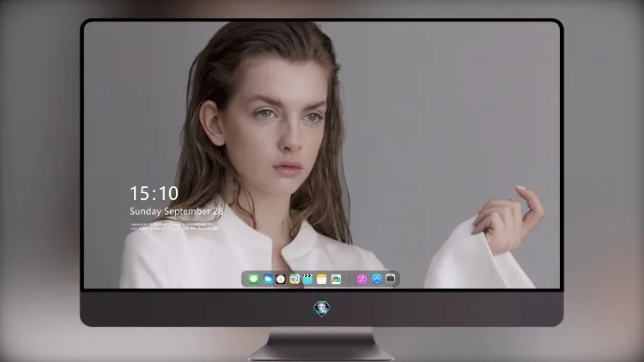Open the yellow Notes app in the dock

coord(322,279)
